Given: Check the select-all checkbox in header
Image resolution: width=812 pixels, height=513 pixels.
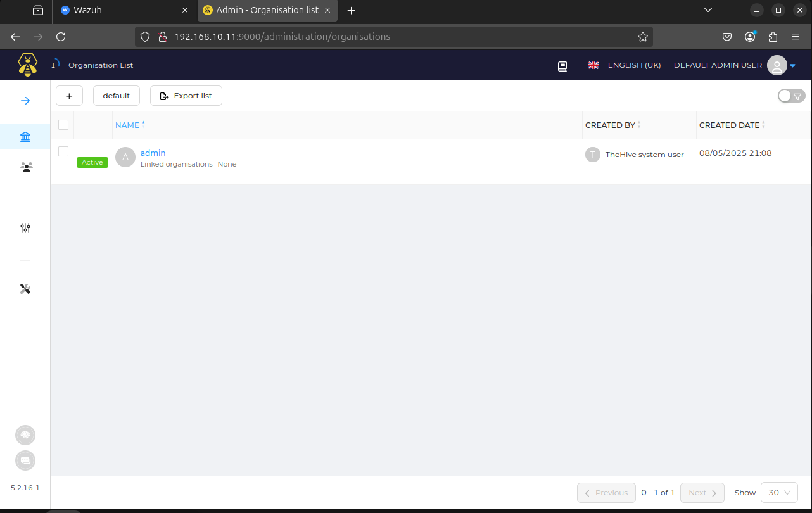Looking at the screenshot, I should tap(63, 125).
